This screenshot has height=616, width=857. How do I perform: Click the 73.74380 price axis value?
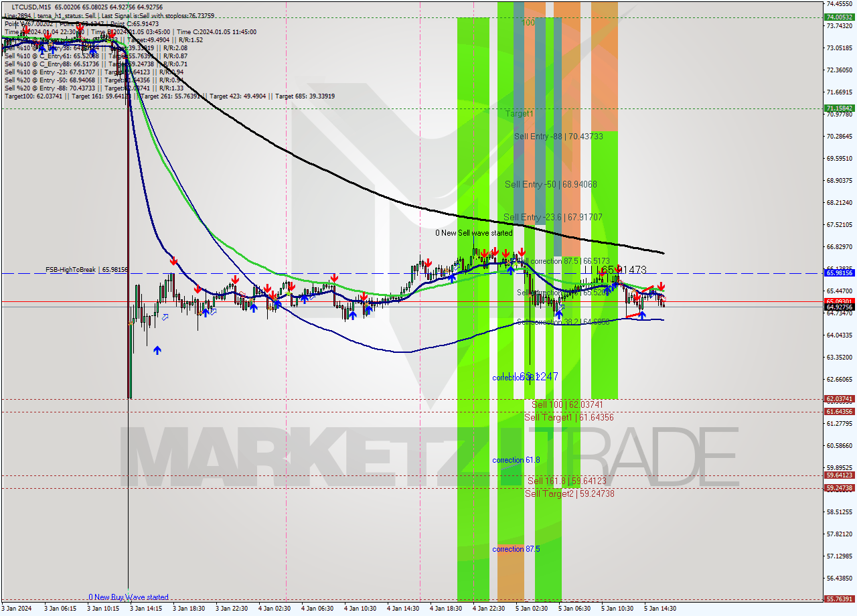click(x=840, y=25)
